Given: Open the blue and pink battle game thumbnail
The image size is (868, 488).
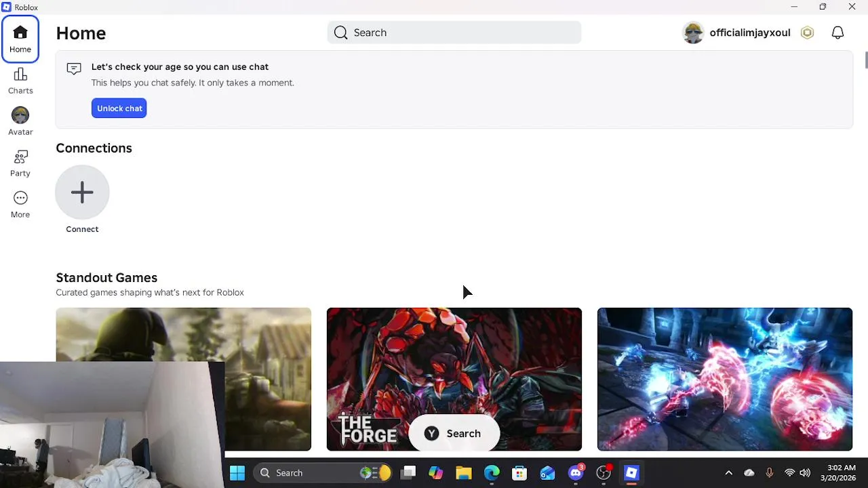Looking at the screenshot, I should tap(725, 379).
